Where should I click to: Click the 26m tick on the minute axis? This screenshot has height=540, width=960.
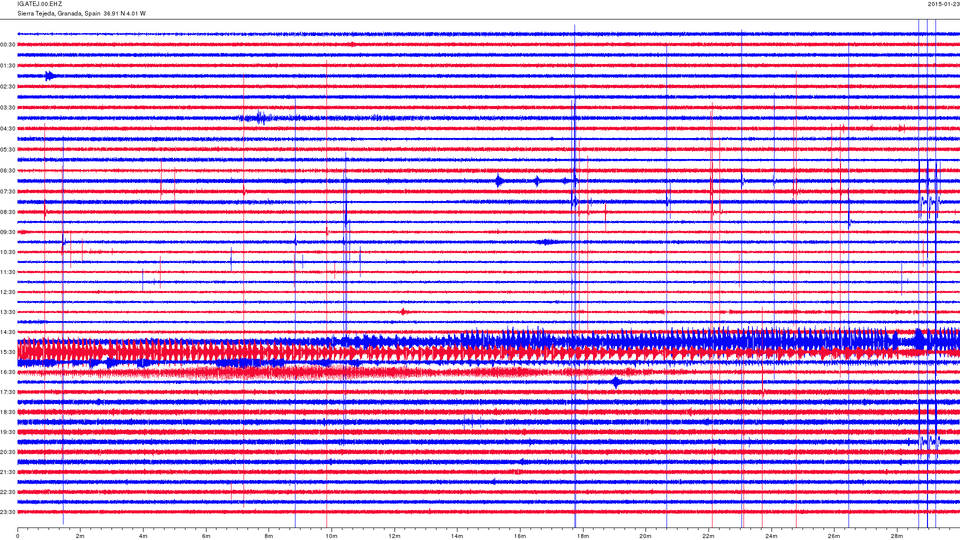click(833, 536)
